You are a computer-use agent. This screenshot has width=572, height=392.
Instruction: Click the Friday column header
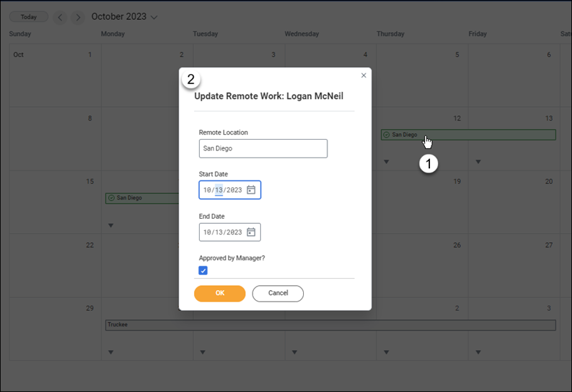pyautogui.click(x=478, y=34)
